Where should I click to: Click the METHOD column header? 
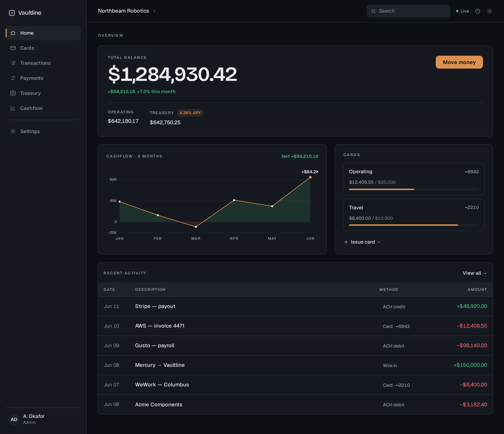389,289
